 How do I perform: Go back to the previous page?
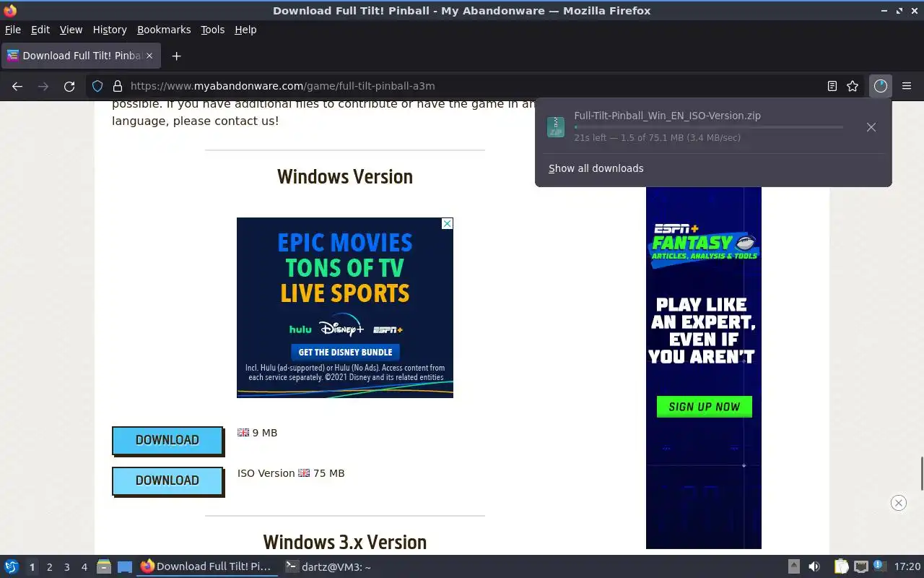[x=17, y=86]
